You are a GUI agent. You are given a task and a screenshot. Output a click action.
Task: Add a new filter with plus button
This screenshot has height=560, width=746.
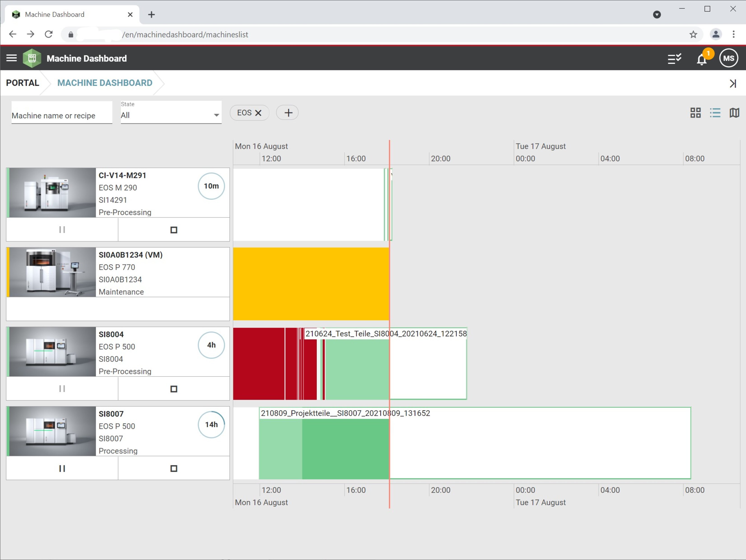click(287, 112)
